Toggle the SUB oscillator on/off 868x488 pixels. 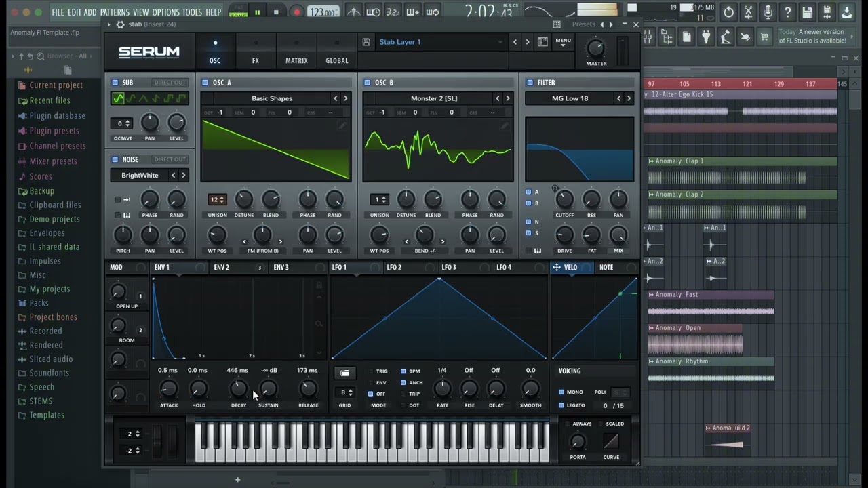point(115,83)
